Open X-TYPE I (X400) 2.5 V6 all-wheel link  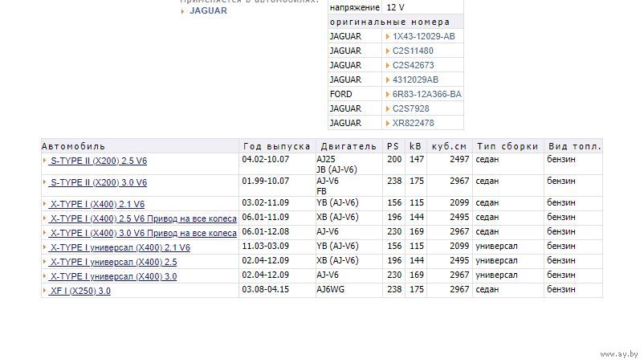(x=142, y=219)
